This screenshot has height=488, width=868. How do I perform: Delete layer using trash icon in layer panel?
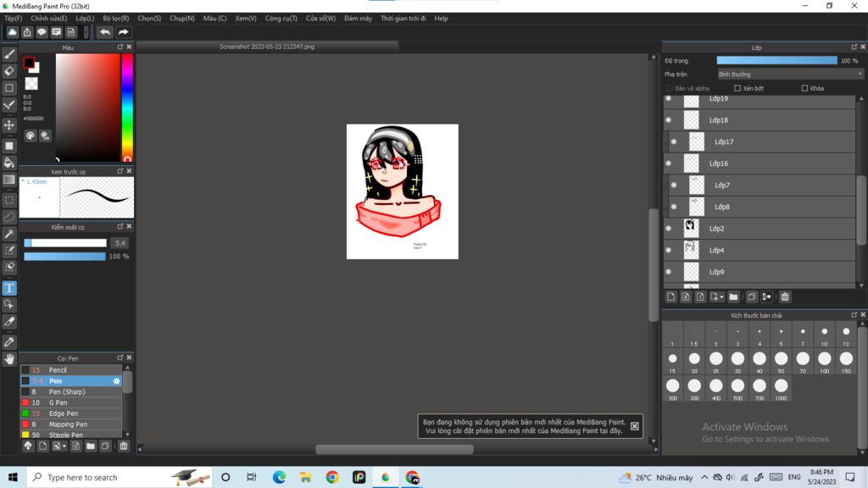tap(785, 297)
